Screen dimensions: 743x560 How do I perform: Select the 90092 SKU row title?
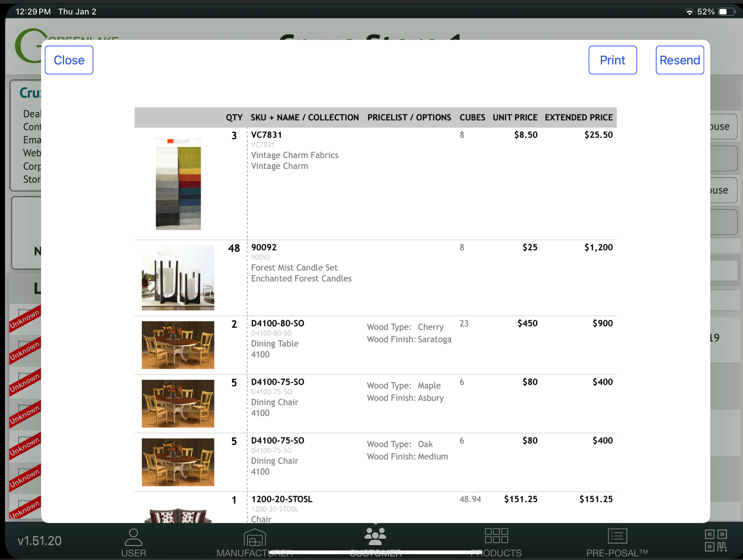[264, 247]
